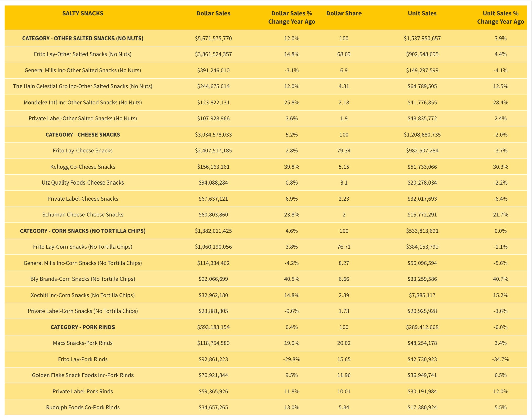Select Private Label-Other Salted Snacks row label
The width and height of the screenshot is (532, 420).
[x=83, y=118]
